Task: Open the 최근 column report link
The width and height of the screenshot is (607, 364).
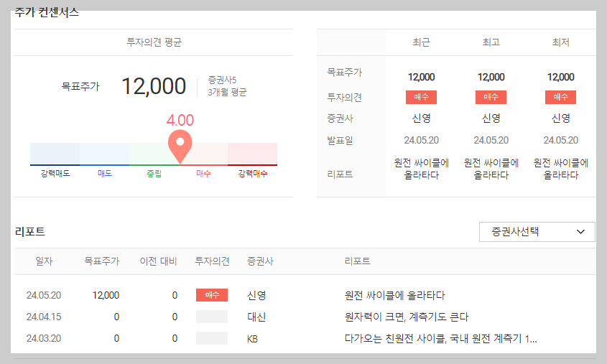Action: (422, 169)
